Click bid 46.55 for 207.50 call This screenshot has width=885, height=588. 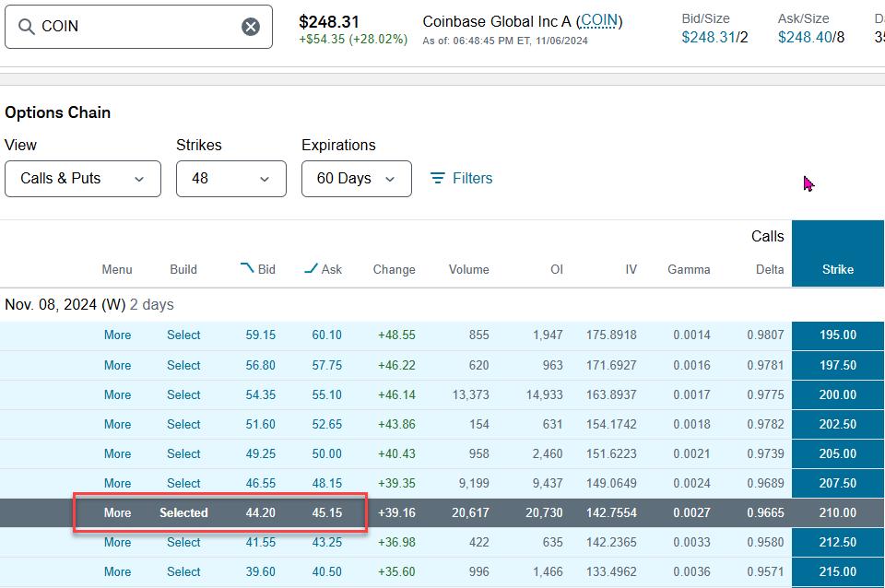click(260, 484)
